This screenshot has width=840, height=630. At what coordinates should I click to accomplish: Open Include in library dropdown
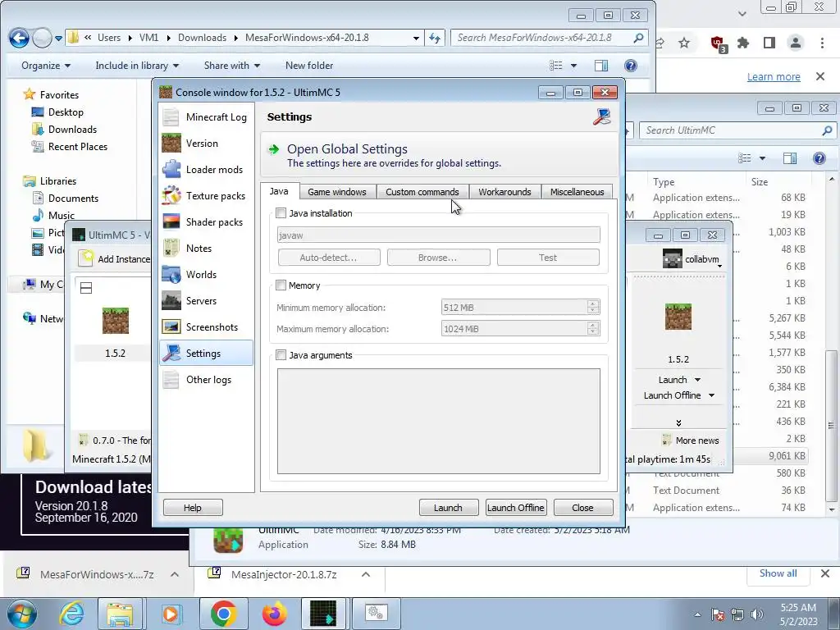pyautogui.click(x=137, y=66)
